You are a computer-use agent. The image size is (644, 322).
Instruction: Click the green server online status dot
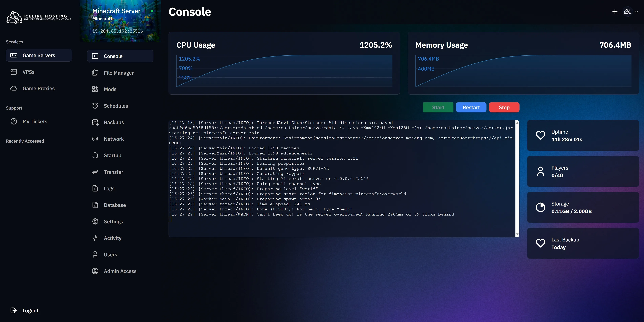[152, 11]
